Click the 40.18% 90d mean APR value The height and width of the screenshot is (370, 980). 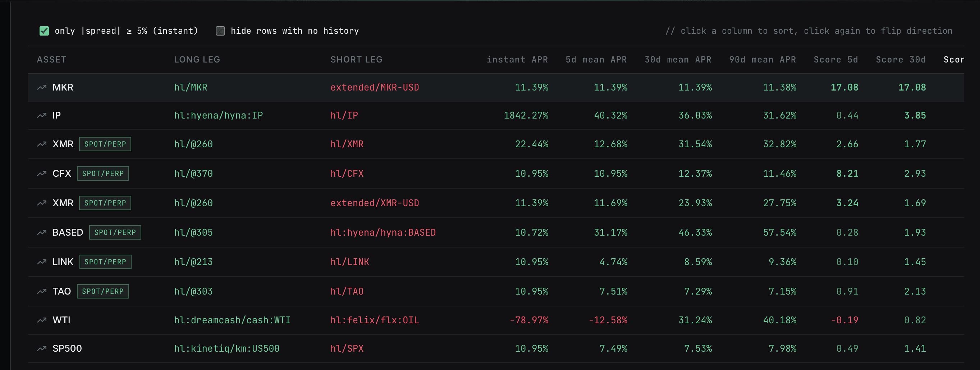[x=779, y=320]
